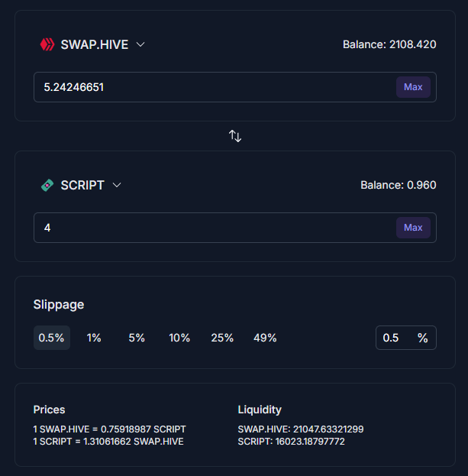Select 25% slippage preset

pos(222,338)
